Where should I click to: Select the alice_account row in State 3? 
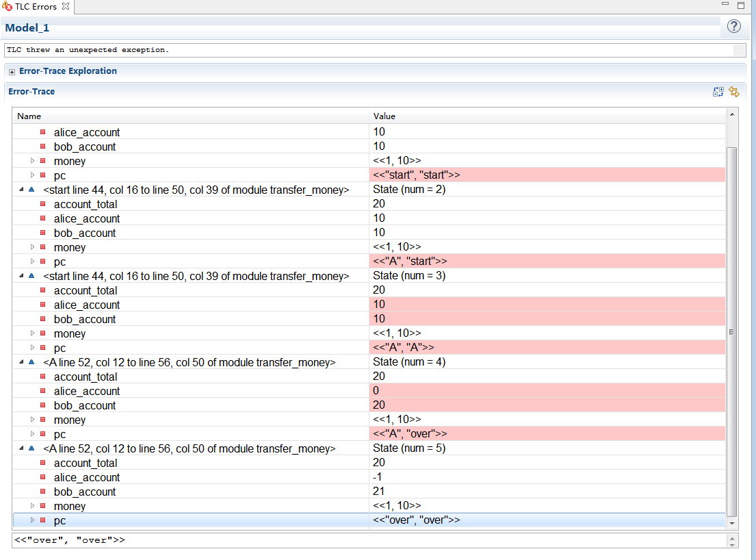pyautogui.click(x=369, y=305)
